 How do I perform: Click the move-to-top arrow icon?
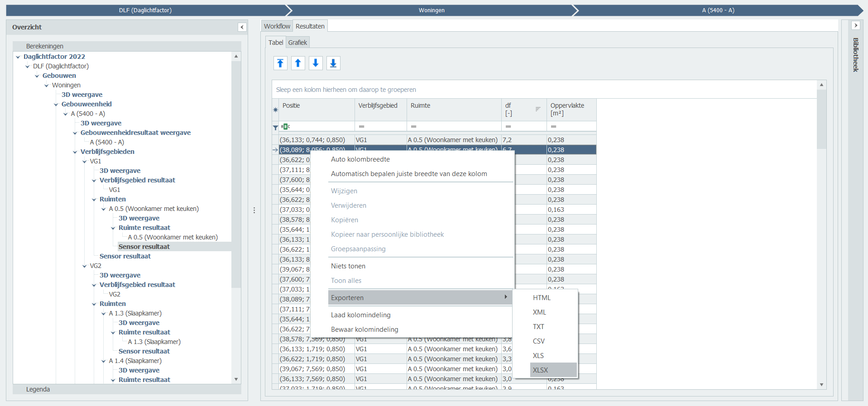280,63
